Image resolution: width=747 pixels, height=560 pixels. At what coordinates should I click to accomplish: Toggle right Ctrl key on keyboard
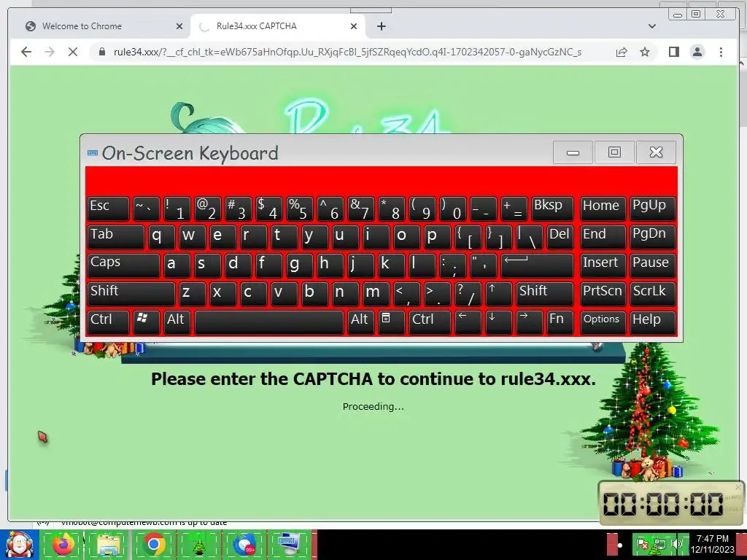point(430,322)
